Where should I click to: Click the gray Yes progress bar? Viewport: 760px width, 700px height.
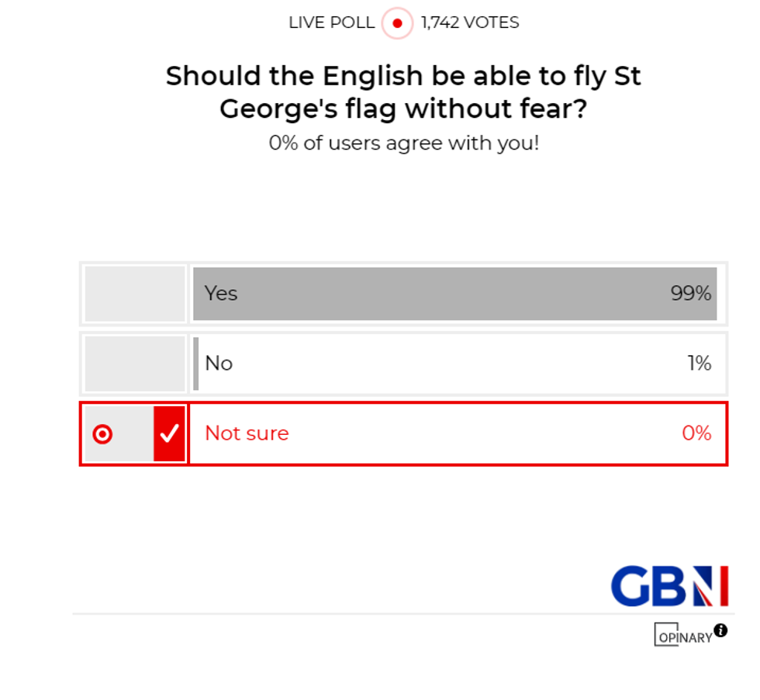454,293
